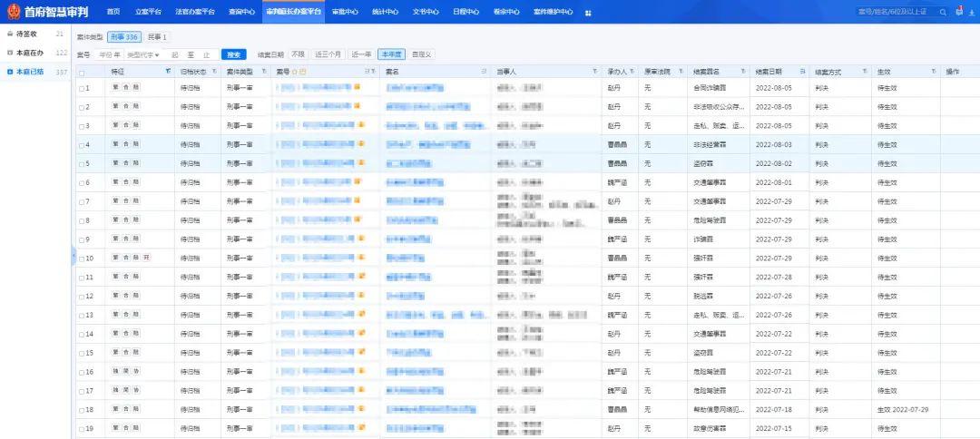Click the 起 start number field

(175, 55)
